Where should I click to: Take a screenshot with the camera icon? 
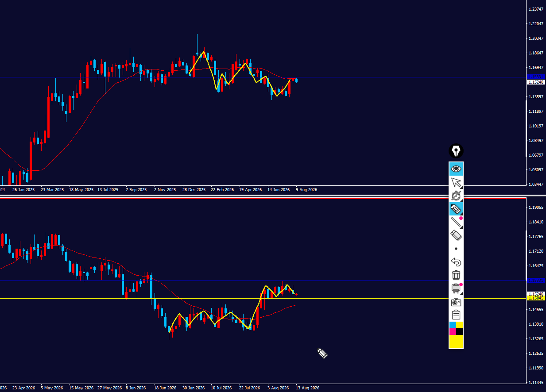tap(456, 302)
